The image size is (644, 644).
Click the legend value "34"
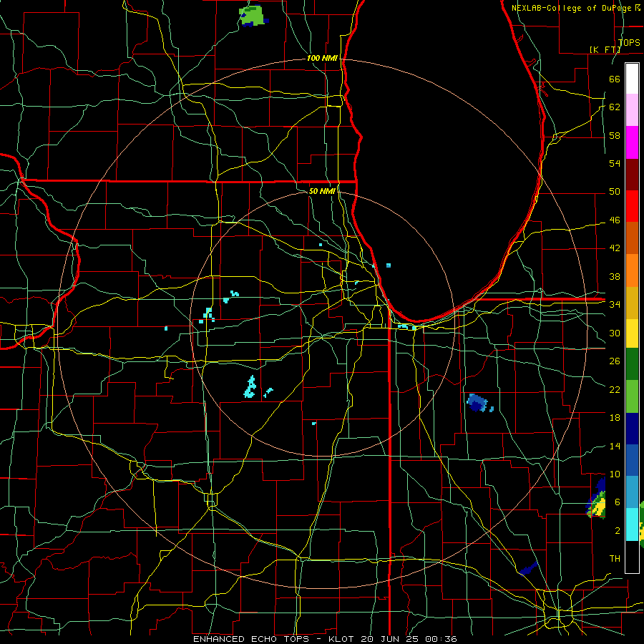(615, 305)
